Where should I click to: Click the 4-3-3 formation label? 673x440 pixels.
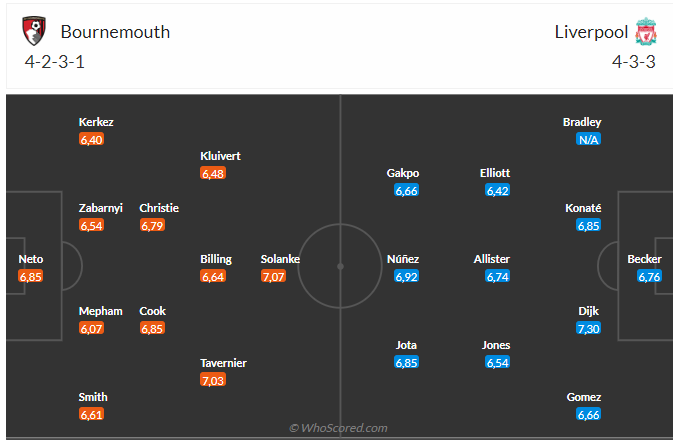[x=634, y=62]
